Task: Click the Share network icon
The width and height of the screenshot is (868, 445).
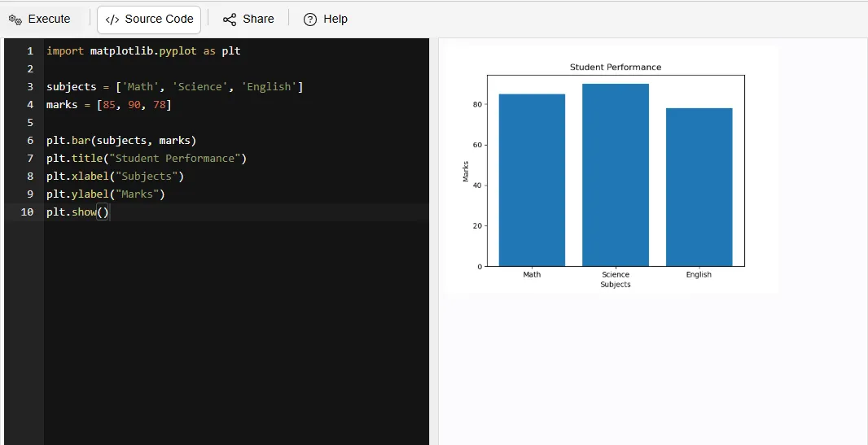Action: [229, 20]
